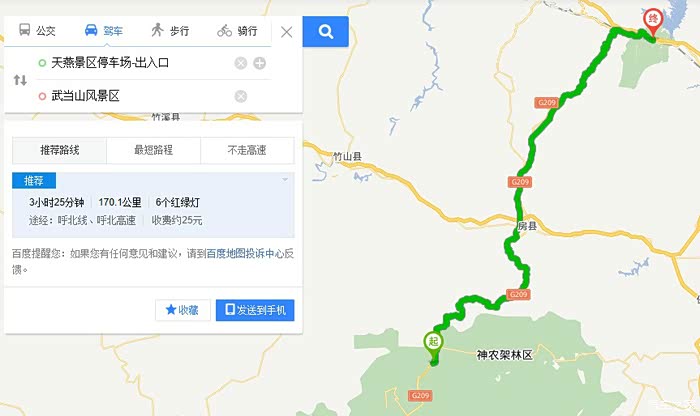Switch to 公交 bus transit mode
700x416 pixels.
(x=37, y=30)
